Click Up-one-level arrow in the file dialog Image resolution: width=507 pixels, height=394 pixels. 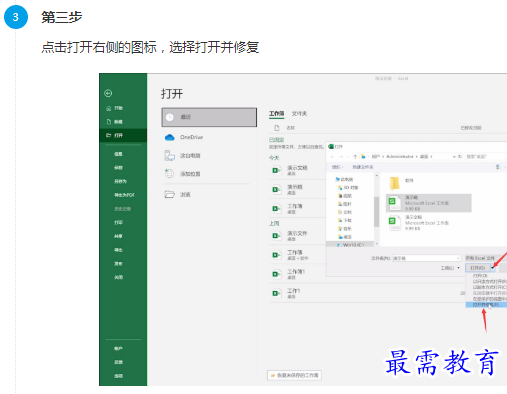[355, 156]
